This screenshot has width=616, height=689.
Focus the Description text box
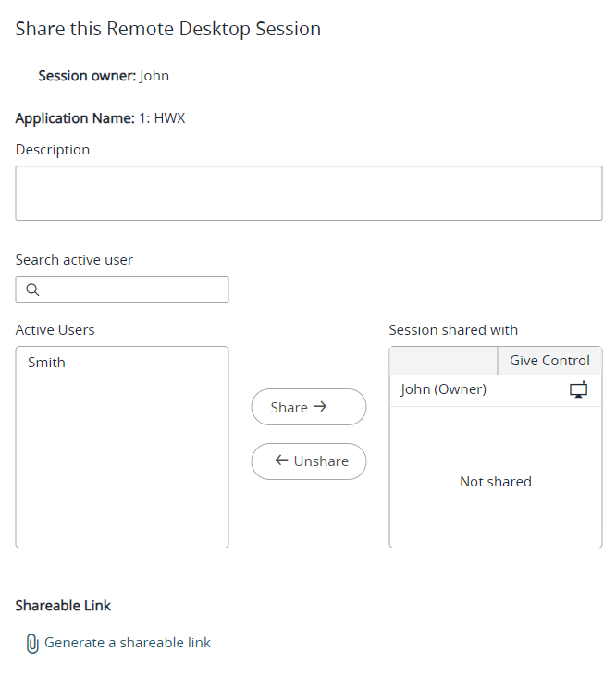click(308, 193)
